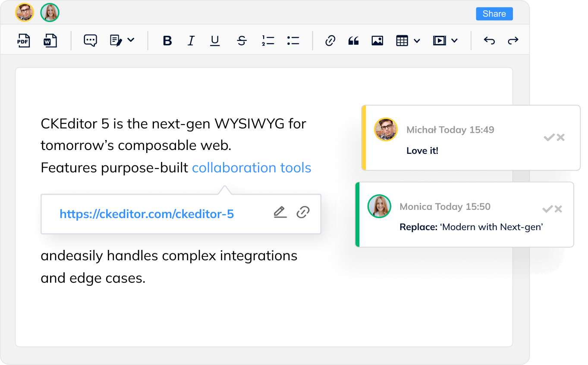Image resolution: width=588 pixels, height=365 pixels.
Task: Open the collaboration tools hyperlink
Action: [x=252, y=167]
